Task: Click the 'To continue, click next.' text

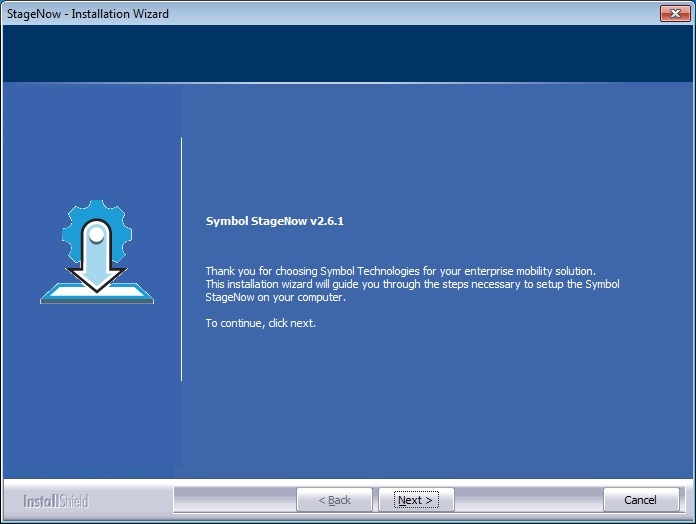Action: [x=260, y=323]
